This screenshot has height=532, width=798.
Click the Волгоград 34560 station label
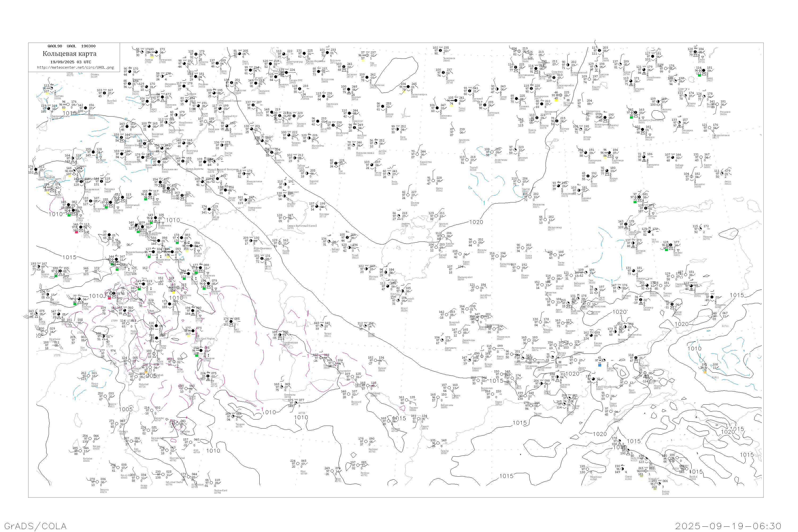(x=192, y=152)
